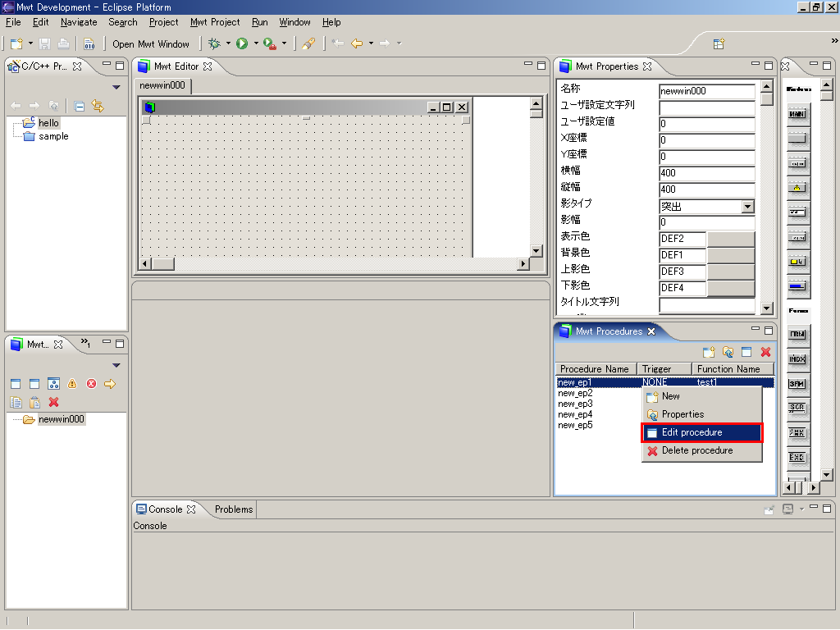This screenshot has width=840, height=630.
Task: Click the new procedure icon in the Mwt Procedures toolbar
Action: click(709, 352)
